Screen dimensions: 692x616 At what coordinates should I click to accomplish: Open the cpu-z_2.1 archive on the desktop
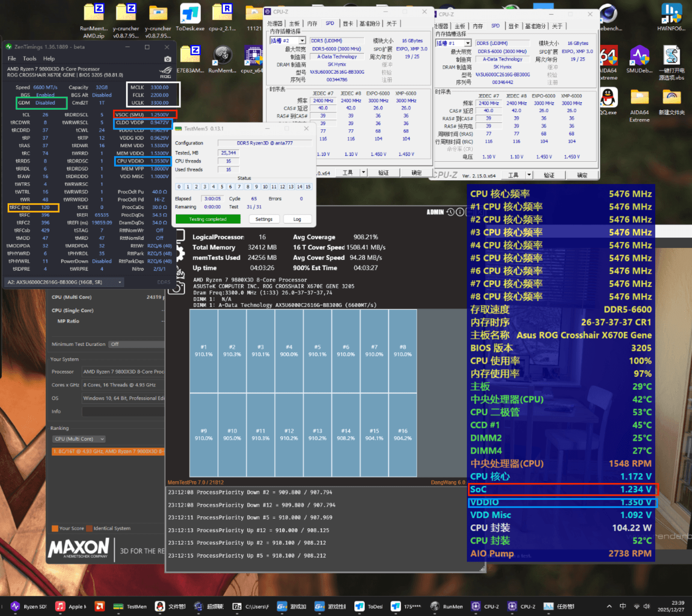[x=222, y=18]
